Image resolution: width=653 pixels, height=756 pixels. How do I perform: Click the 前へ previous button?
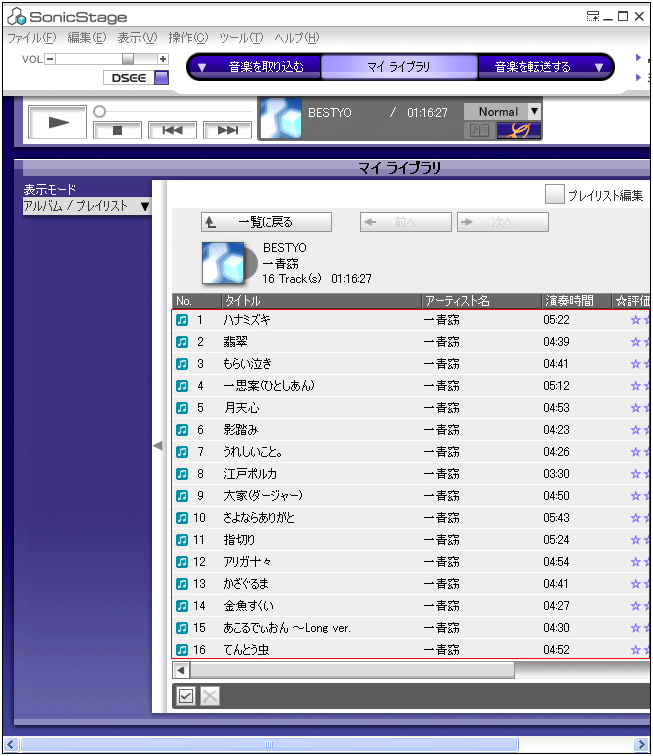[x=406, y=222]
